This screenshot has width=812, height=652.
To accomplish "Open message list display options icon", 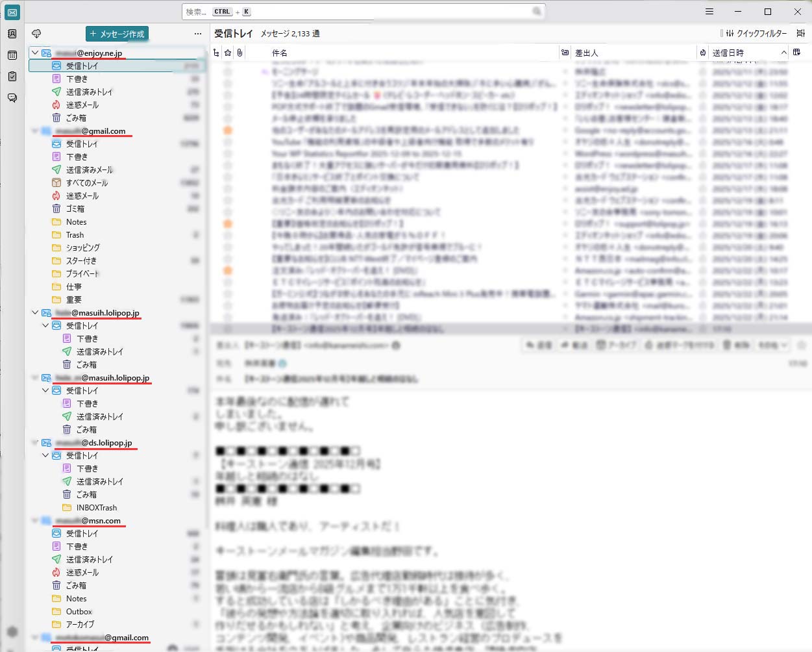I will (800, 33).
